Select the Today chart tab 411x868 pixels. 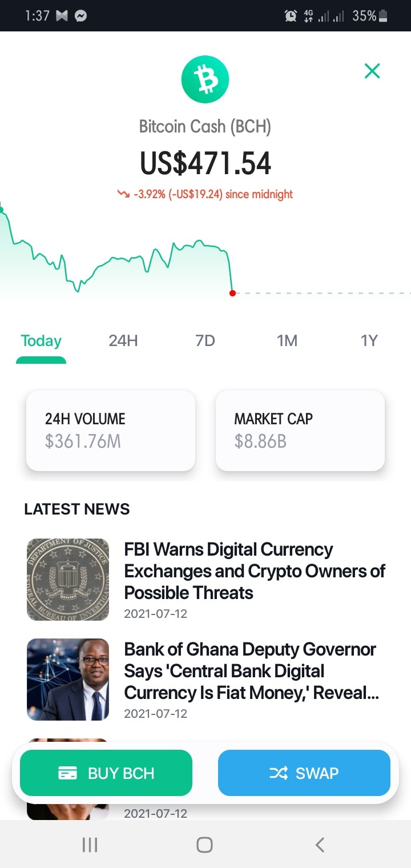tap(41, 341)
